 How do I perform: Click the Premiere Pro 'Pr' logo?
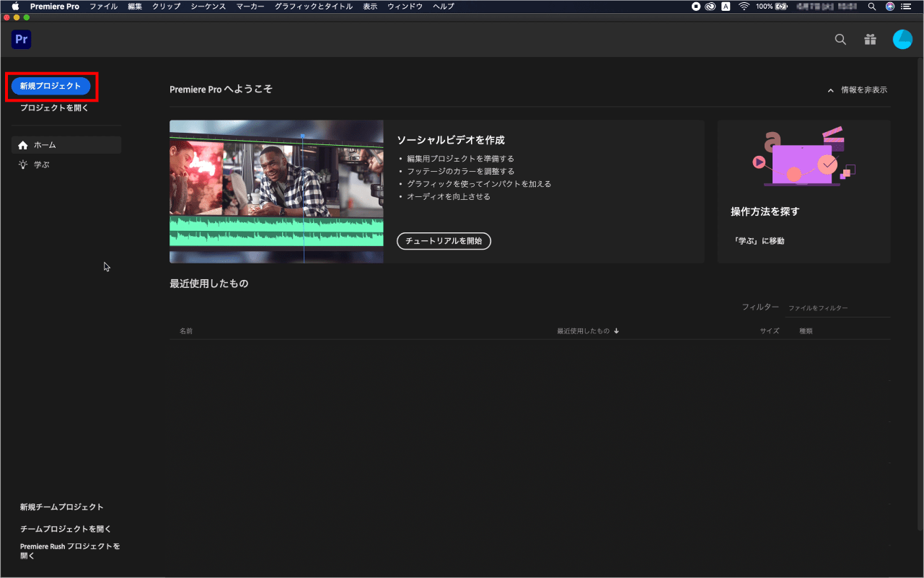pyautogui.click(x=21, y=40)
